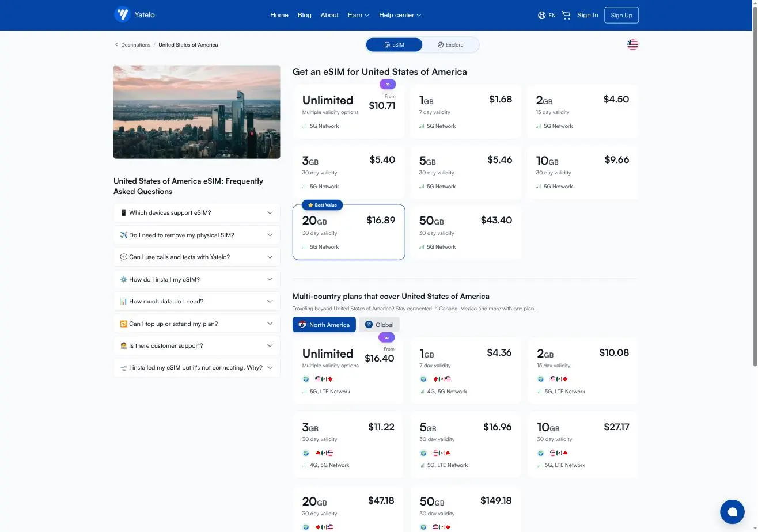The height and width of the screenshot is (532, 758).
Task: Click the Sign Up button
Action: point(621,15)
